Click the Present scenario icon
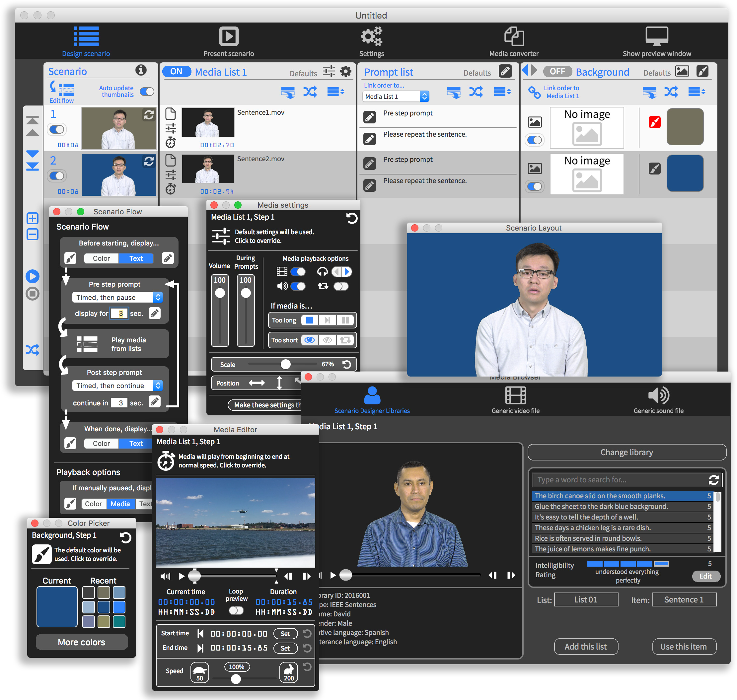Image resolution: width=737 pixels, height=700 pixels. [x=228, y=37]
